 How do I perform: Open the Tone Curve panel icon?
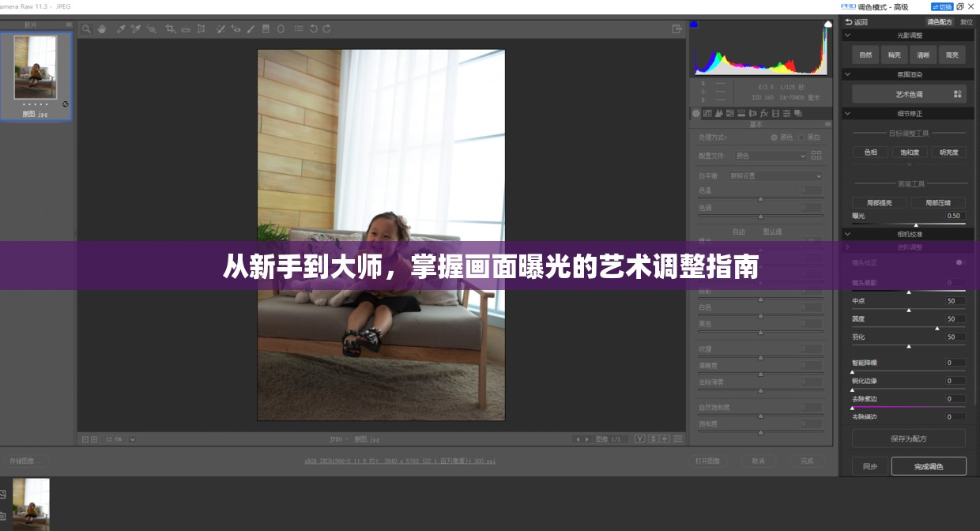(x=707, y=114)
